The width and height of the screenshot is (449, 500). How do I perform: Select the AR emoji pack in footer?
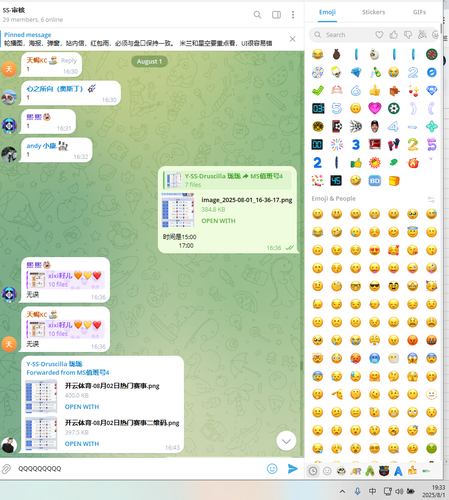point(355,471)
